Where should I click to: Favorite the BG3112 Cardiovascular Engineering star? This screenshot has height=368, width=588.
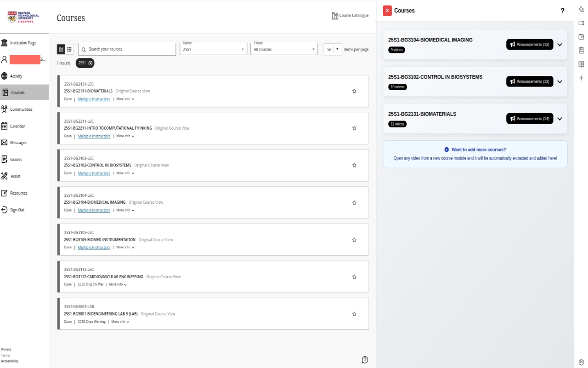point(354,277)
